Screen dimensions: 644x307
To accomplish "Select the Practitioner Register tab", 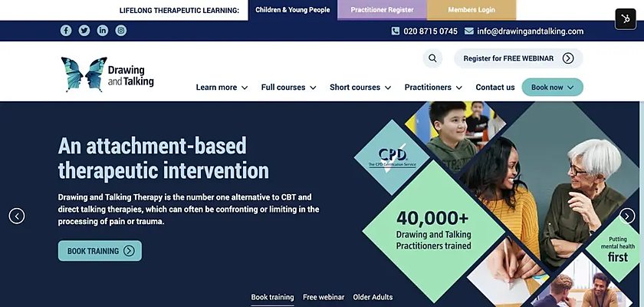I will pyautogui.click(x=382, y=10).
